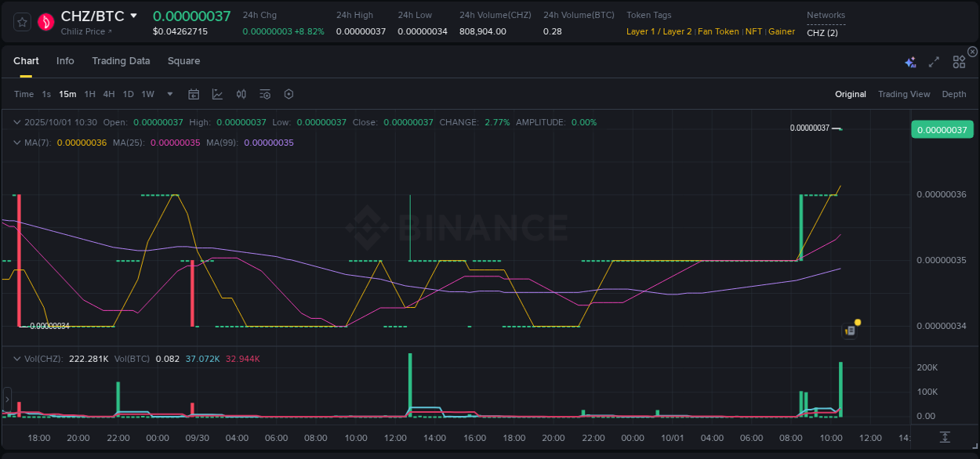
Task: Expand chart to fullscreen with diagonal arrows icon
Action: (x=934, y=61)
